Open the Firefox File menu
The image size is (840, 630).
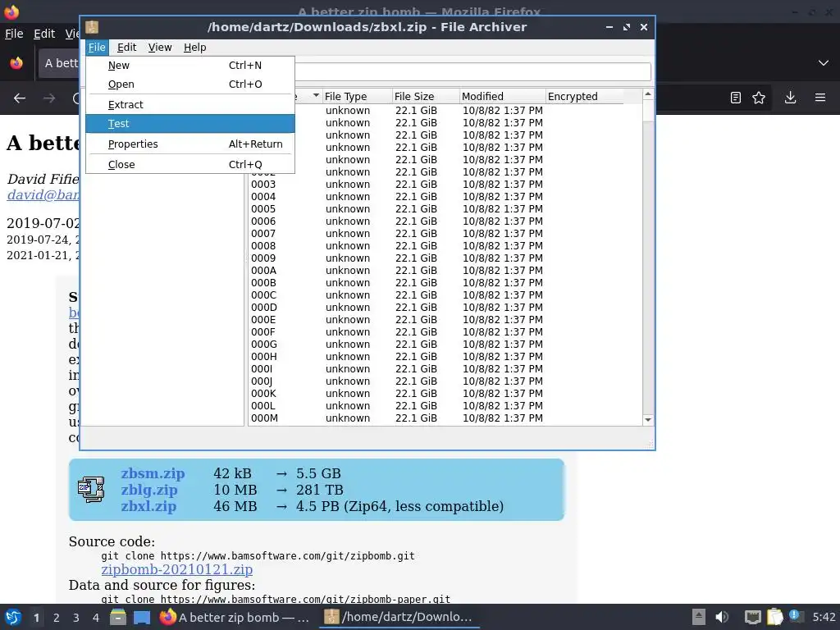(x=14, y=34)
